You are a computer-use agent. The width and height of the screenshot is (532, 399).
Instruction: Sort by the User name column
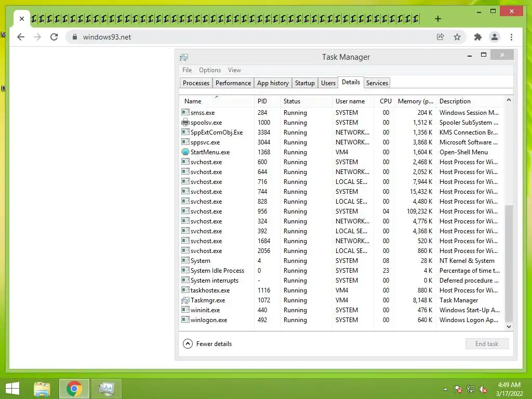353,101
